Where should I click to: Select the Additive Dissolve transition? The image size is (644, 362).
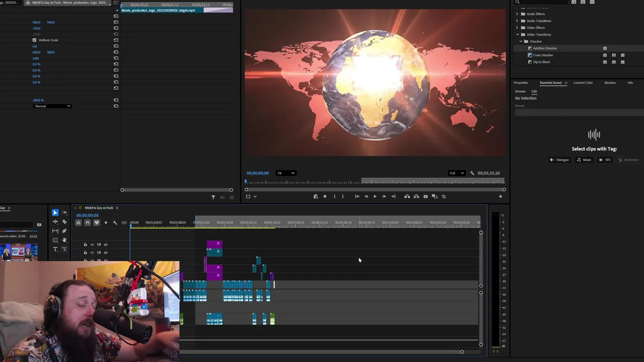[x=544, y=48]
